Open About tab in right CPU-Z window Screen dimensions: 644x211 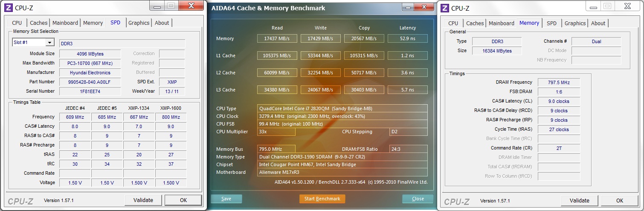598,23
